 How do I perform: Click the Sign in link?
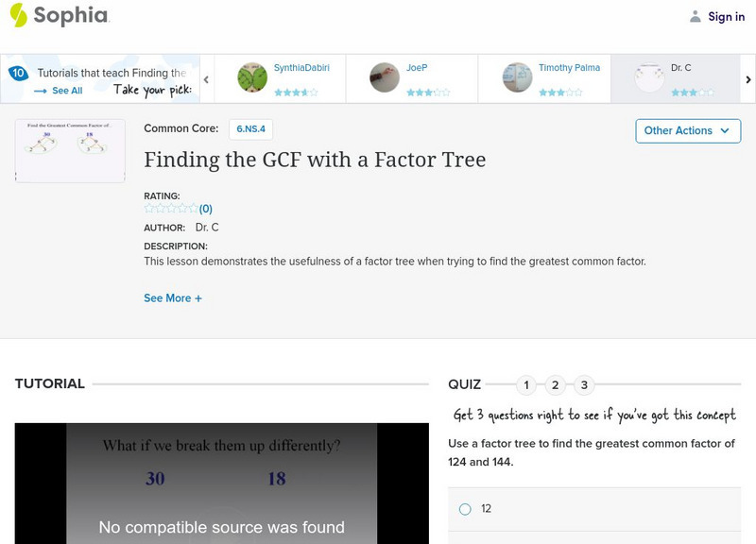[x=726, y=16]
